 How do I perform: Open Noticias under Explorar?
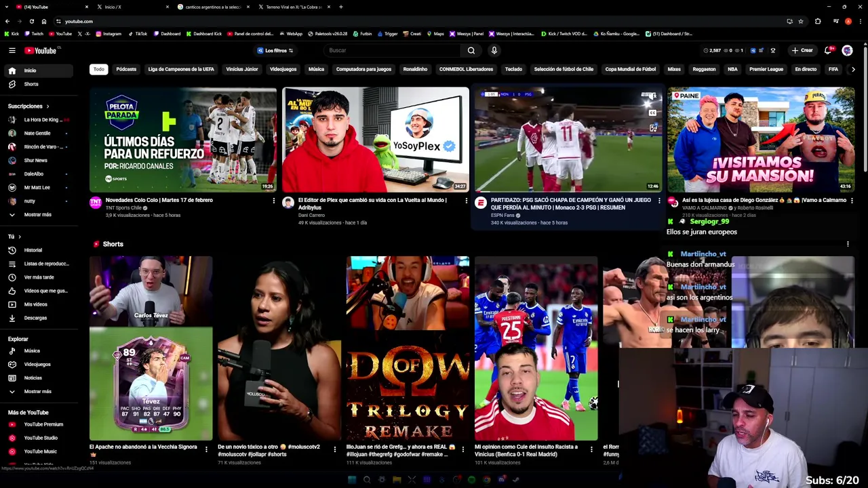pyautogui.click(x=39, y=378)
